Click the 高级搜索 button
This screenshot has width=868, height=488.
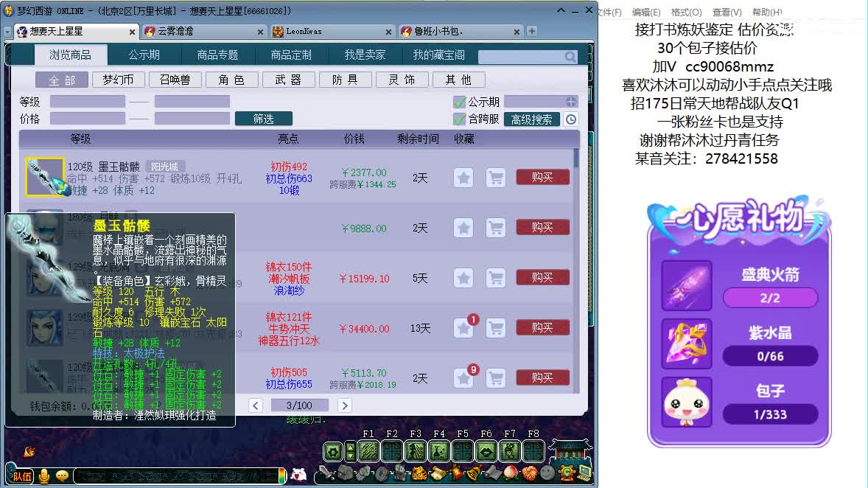tap(532, 119)
